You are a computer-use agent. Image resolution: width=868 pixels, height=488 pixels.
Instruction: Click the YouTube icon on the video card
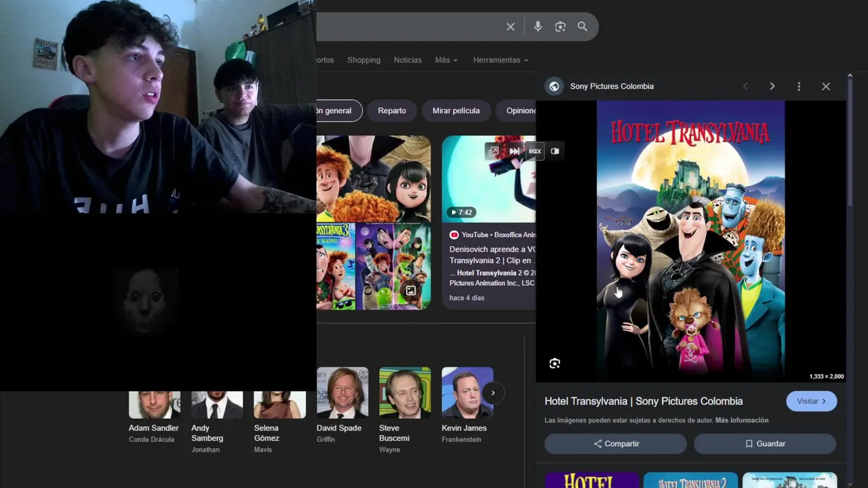pos(454,235)
